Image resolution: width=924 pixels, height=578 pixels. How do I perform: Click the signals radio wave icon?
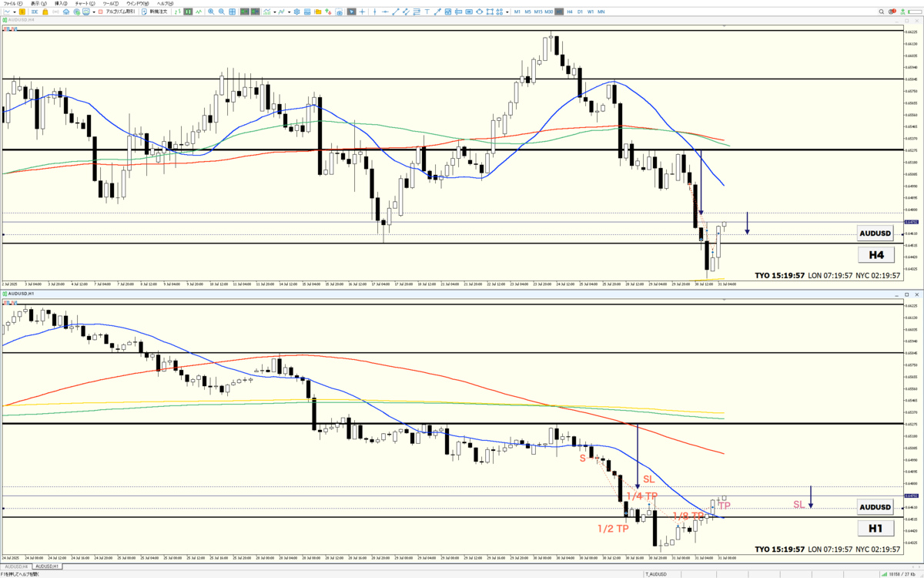click(55, 12)
